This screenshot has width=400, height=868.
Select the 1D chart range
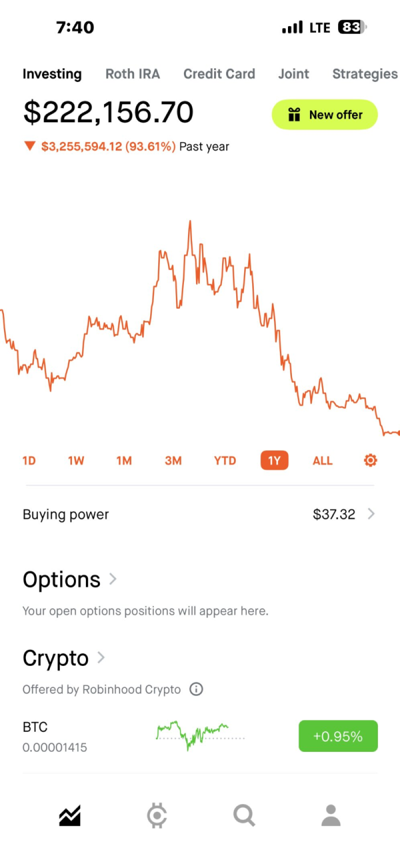coord(29,460)
